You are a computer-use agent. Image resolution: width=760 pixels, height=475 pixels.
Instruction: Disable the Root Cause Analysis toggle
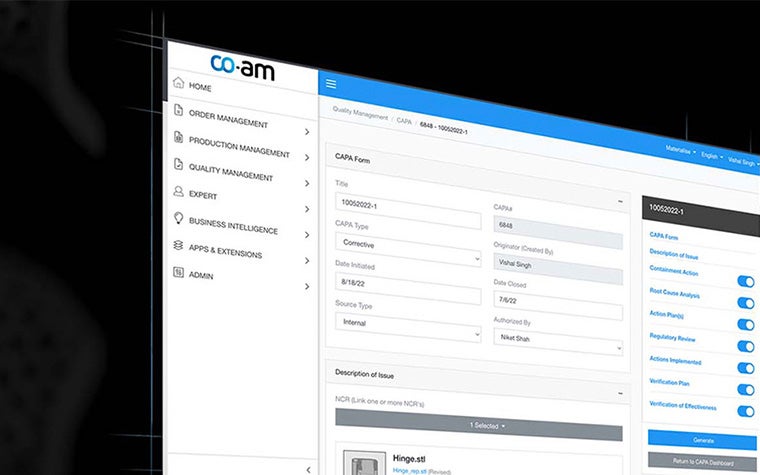click(745, 303)
